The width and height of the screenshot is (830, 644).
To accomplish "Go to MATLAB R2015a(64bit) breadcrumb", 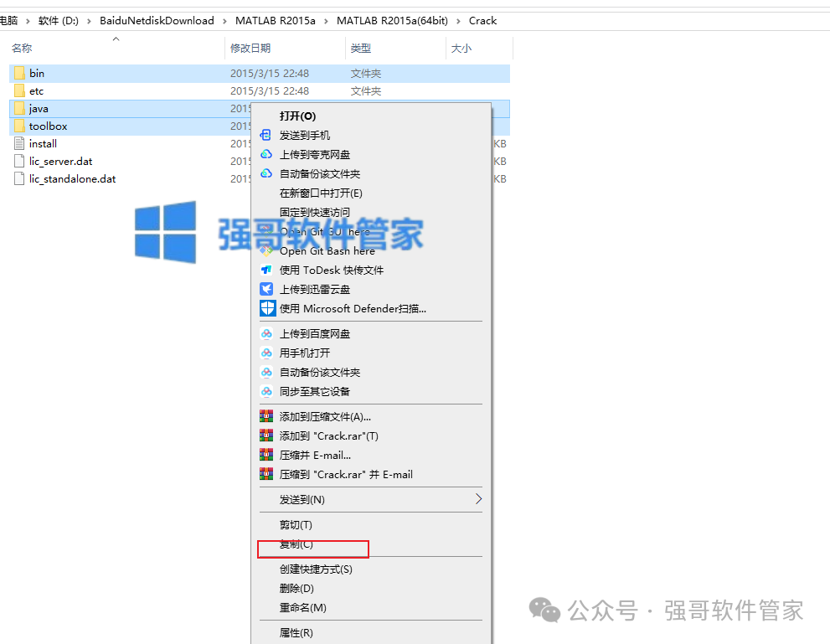I will point(392,21).
